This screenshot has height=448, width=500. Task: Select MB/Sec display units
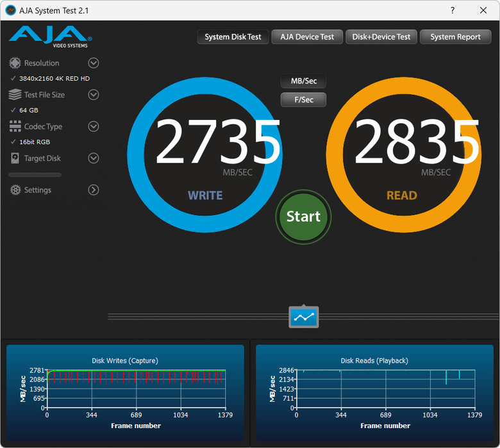pos(304,81)
